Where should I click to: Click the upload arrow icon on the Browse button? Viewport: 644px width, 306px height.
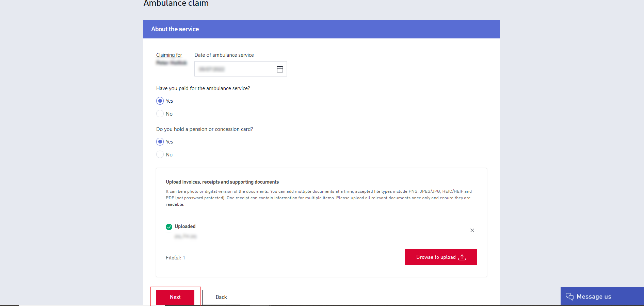point(462,257)
